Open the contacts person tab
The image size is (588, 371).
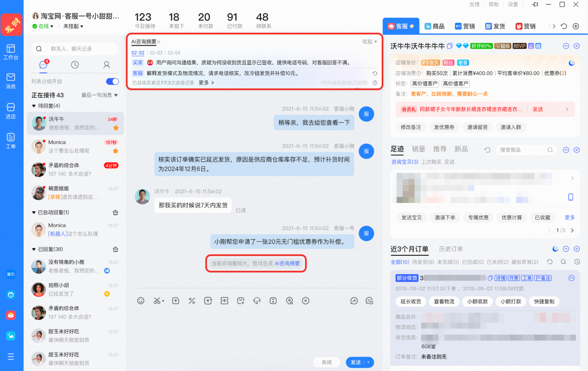[x=106, y=65]
